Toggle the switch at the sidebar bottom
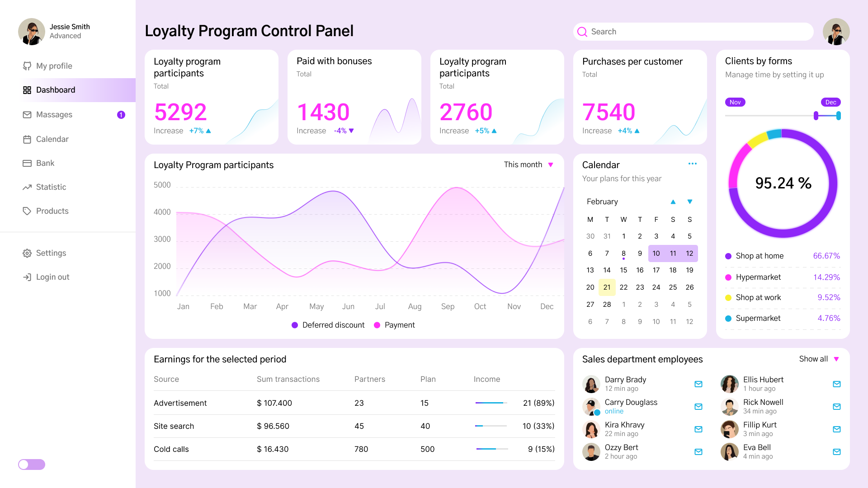 (32, 465)
